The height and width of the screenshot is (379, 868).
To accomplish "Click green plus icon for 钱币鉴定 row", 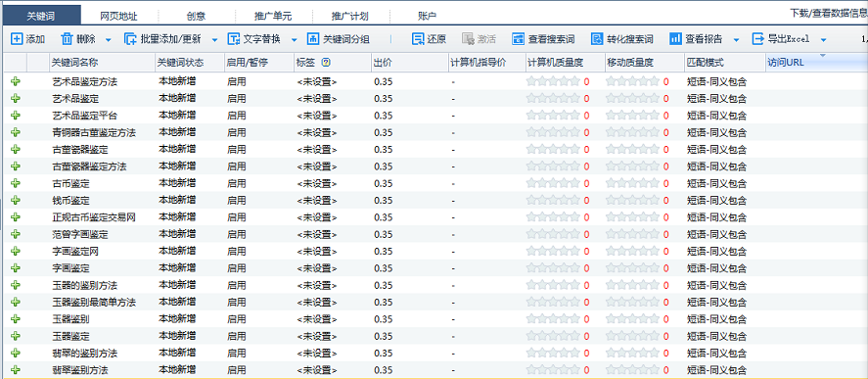I will [x=16, y=200].
